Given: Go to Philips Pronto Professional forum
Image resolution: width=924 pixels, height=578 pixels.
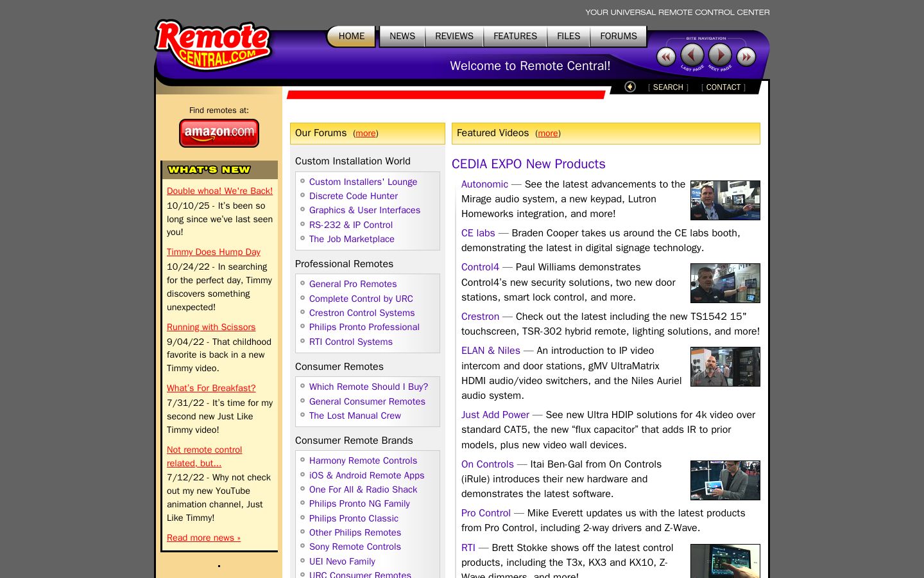Looking at the screenshot, I should [x=364, y=327].
